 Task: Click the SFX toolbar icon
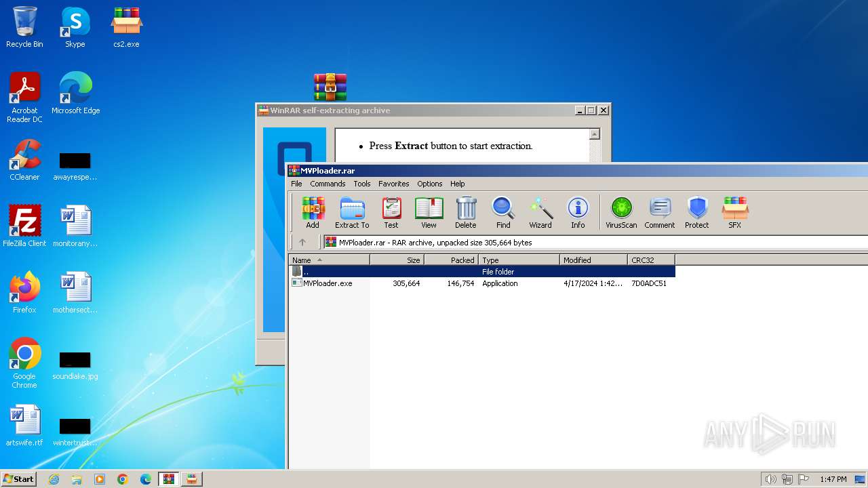pos(735,213)
